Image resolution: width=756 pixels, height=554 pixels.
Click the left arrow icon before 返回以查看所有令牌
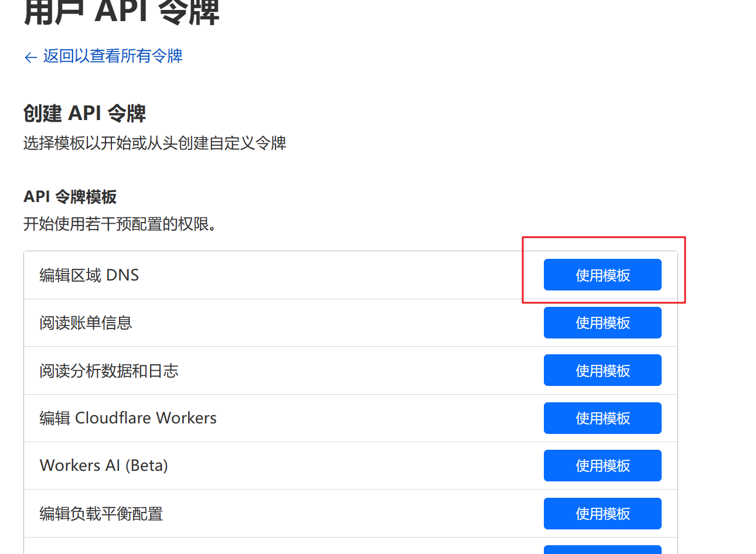30,57
